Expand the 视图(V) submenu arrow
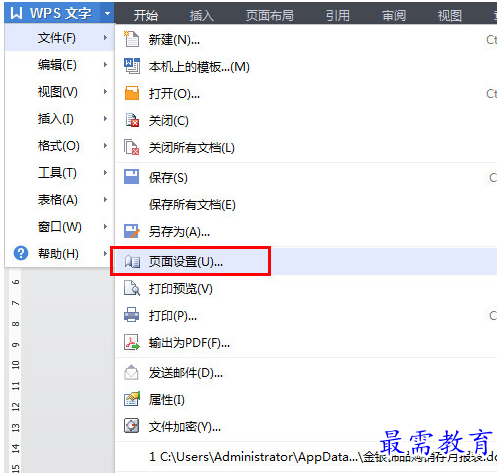This screenshot has width=501, height=474. coord(105,91)
